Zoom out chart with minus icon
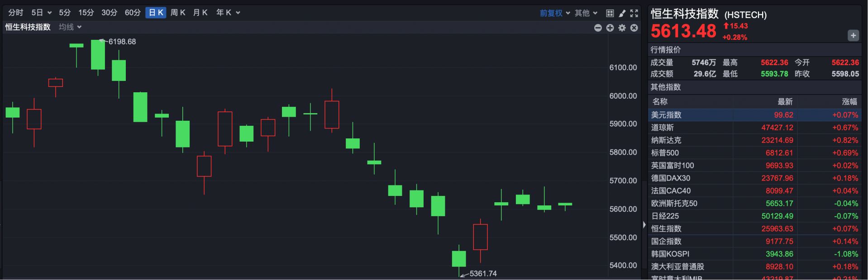The width and height of the screenshot is (868, 280). coord(598,28)
